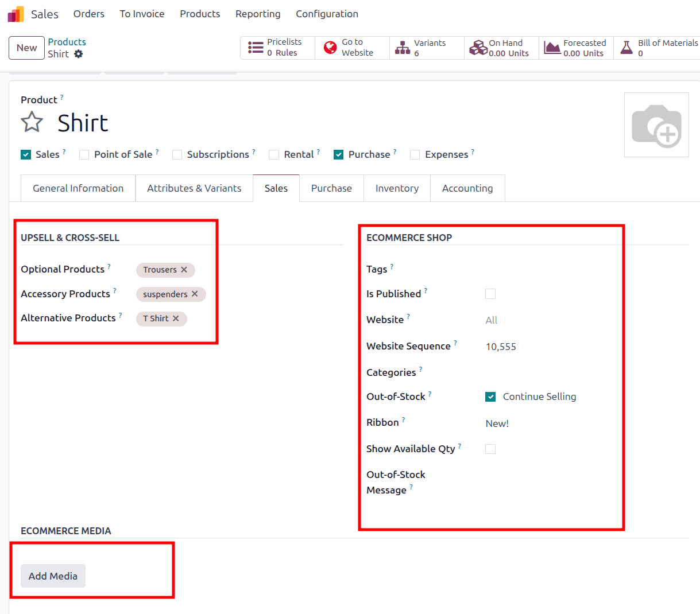Show help tooltip for Out-of-Stock Message
This screenshot has height=614, width=700.
[411, 487]
